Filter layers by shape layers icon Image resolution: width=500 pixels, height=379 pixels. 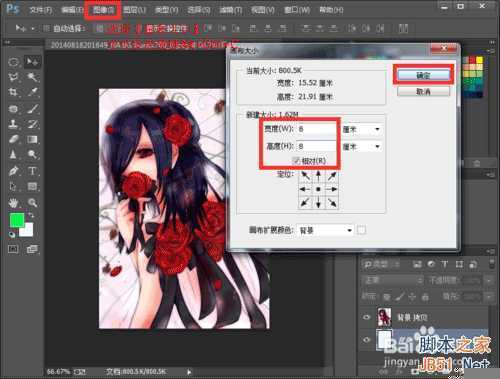(459, 264)
